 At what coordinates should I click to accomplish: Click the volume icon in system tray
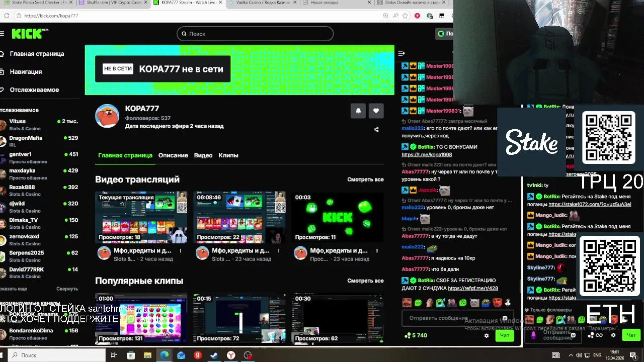[x=579, y=355]
